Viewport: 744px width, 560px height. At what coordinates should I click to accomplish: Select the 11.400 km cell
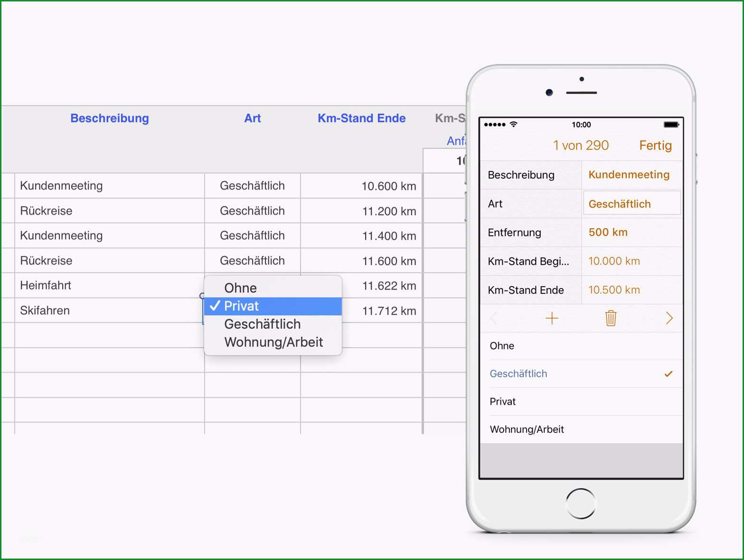tap(361, 236)
